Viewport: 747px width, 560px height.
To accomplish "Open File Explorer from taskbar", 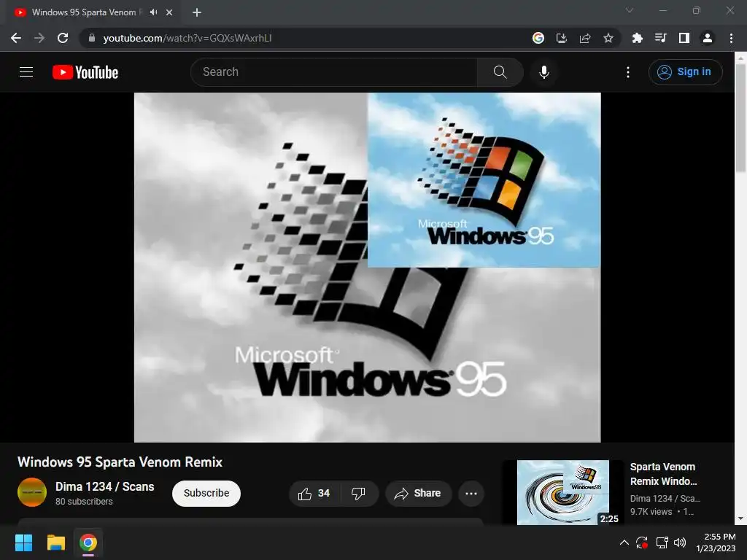I will point(55,542).
